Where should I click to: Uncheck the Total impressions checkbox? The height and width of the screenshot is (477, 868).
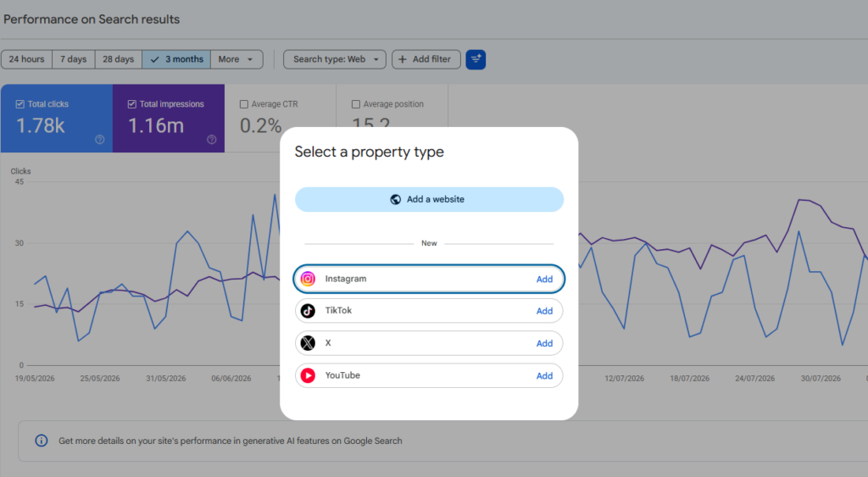pyautogui.click(x=131, y=104)
